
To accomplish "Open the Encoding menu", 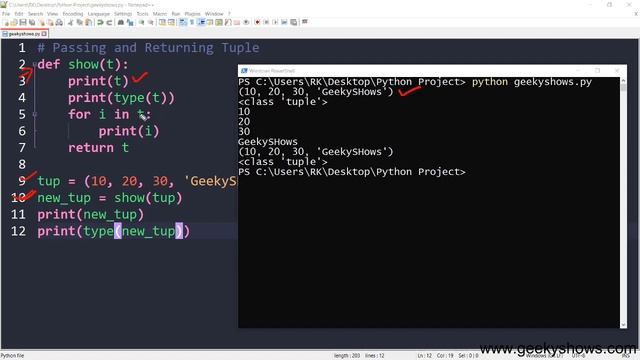I will click(73, 14).
